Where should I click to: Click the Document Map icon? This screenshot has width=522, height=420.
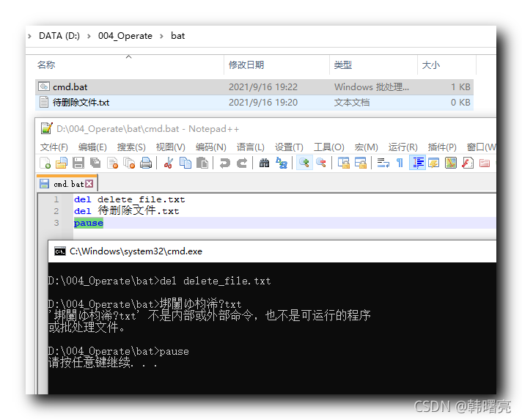click(x=451, y=163)
